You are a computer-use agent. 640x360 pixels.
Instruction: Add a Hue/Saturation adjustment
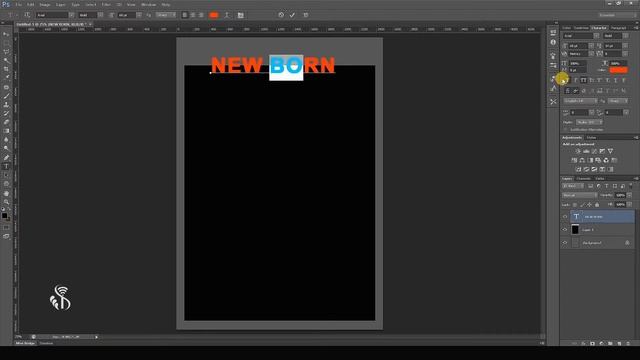574,160
